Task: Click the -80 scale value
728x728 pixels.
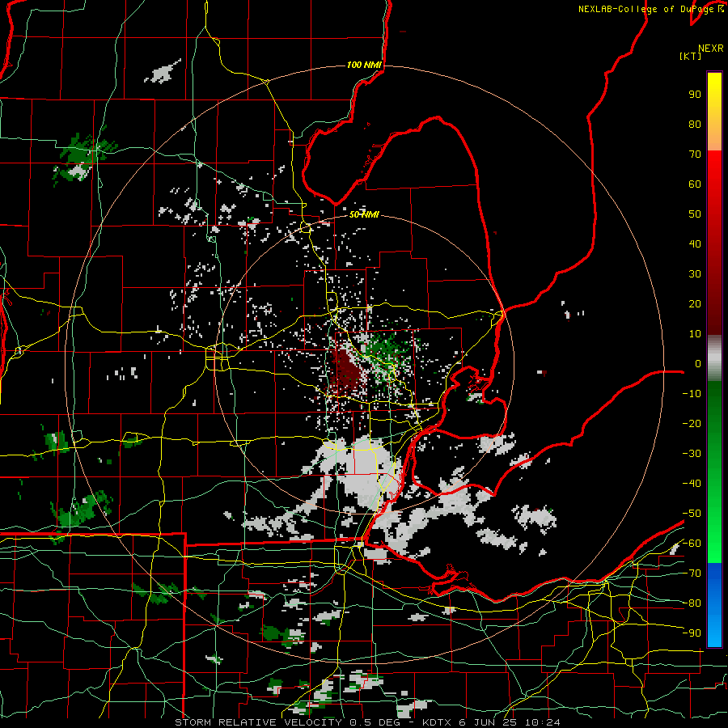Action: pos(692,603)
